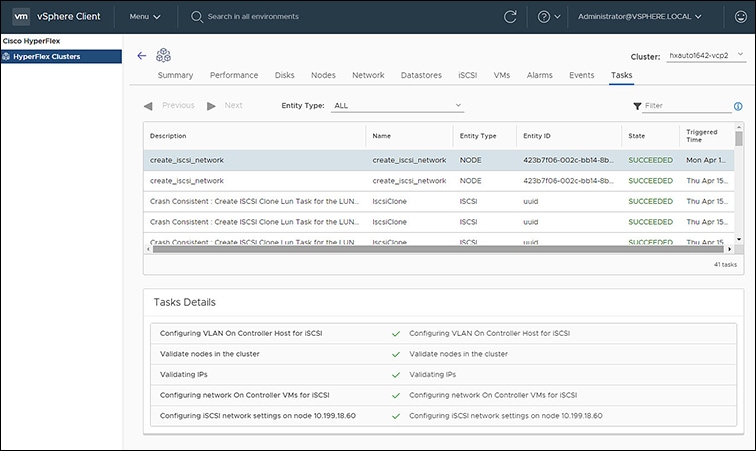Click the blue info icon near Filter
Viewport: 756px width, 451px height.
[x=738, y=106]
